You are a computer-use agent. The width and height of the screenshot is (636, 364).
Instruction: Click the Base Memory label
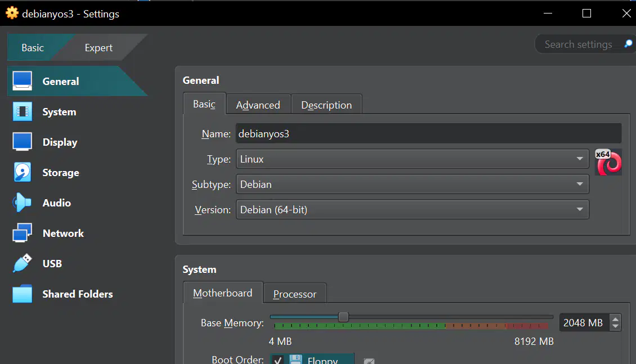(232, 323)
